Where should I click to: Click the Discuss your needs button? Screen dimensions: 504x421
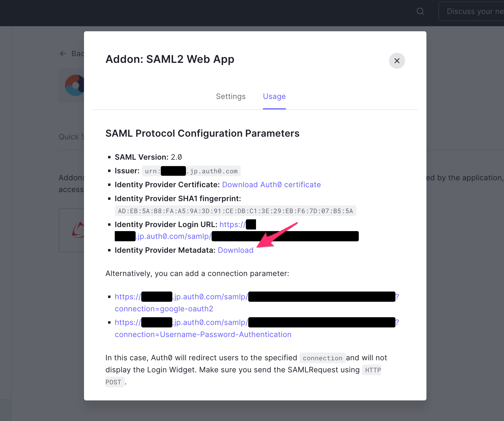[471, 11]
